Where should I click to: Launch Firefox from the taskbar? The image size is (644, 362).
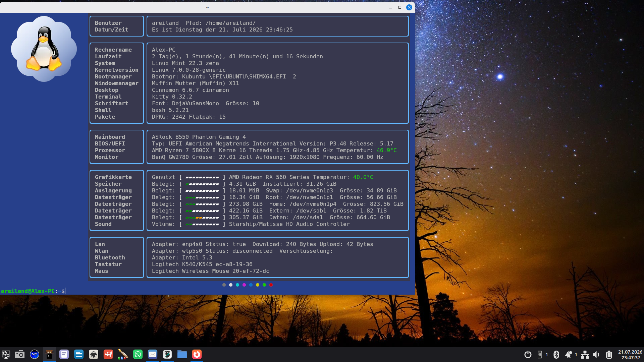tap(197, 354)
